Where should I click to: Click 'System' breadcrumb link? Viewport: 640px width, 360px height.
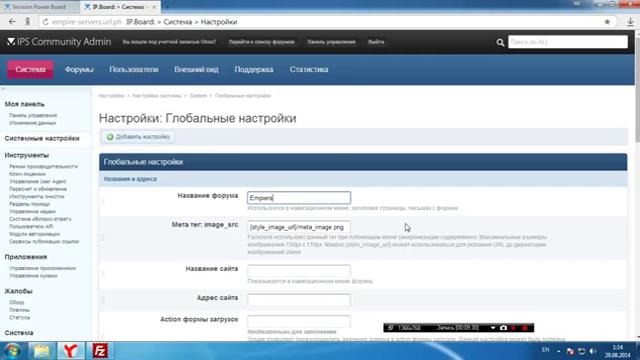(x=198, y=96)
